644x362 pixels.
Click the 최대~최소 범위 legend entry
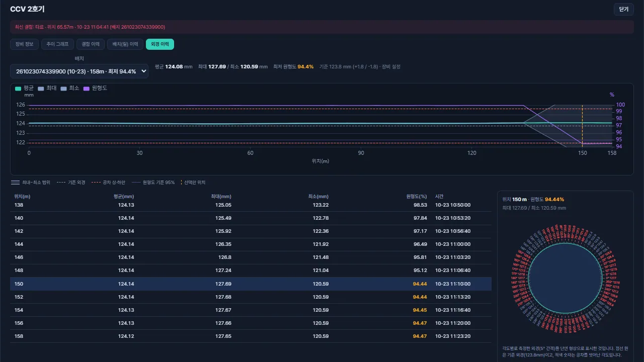point(31,183)
